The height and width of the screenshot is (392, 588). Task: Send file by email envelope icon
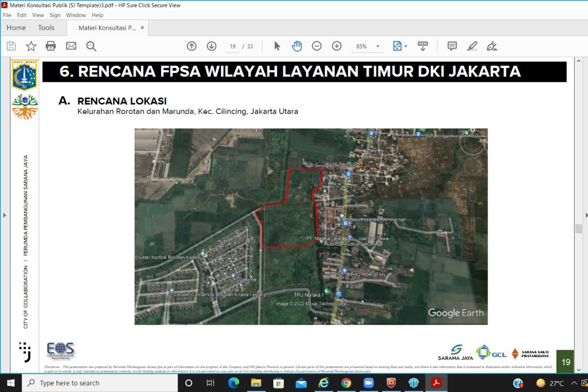click(x=71, y=46)
